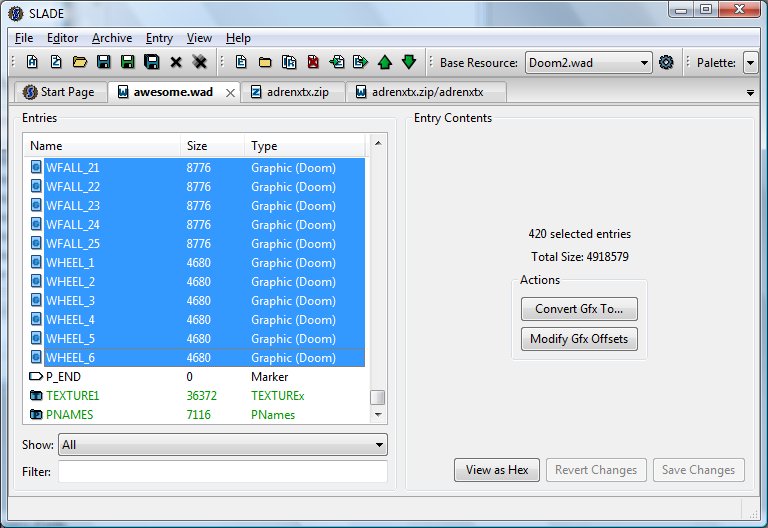Viewport: 768px width, 528px height.
Task: Close all archives with the double X icon
Action: (x=199, y=62)
